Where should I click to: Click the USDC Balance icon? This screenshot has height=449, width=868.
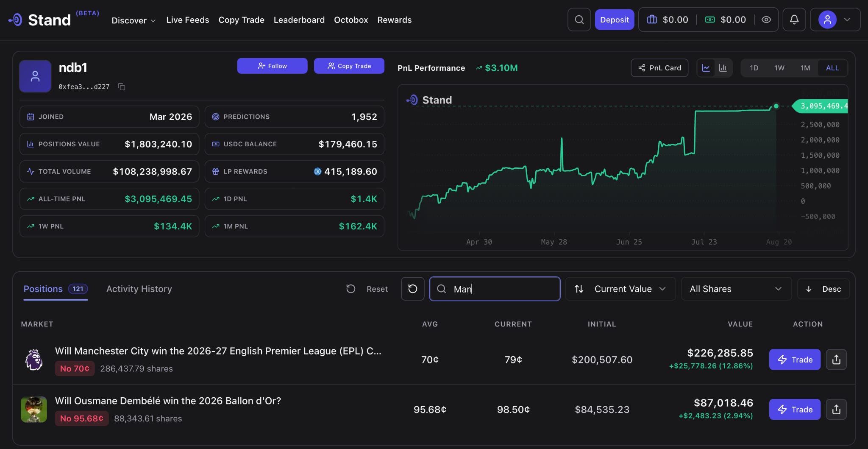(216, 144)
